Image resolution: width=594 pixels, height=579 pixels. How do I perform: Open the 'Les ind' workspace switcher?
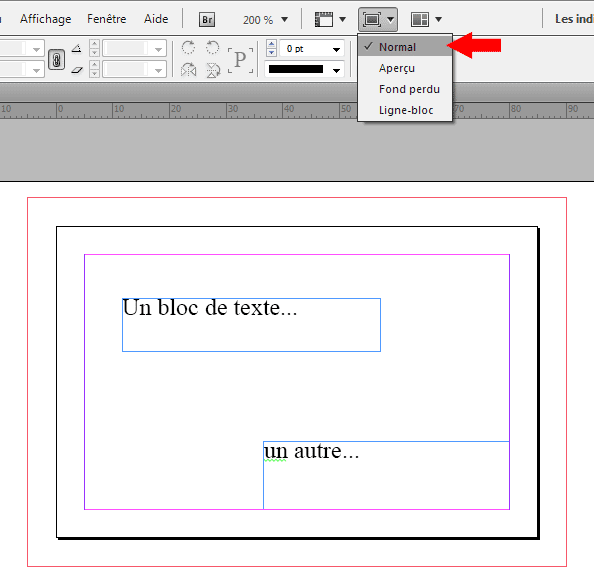574,19
